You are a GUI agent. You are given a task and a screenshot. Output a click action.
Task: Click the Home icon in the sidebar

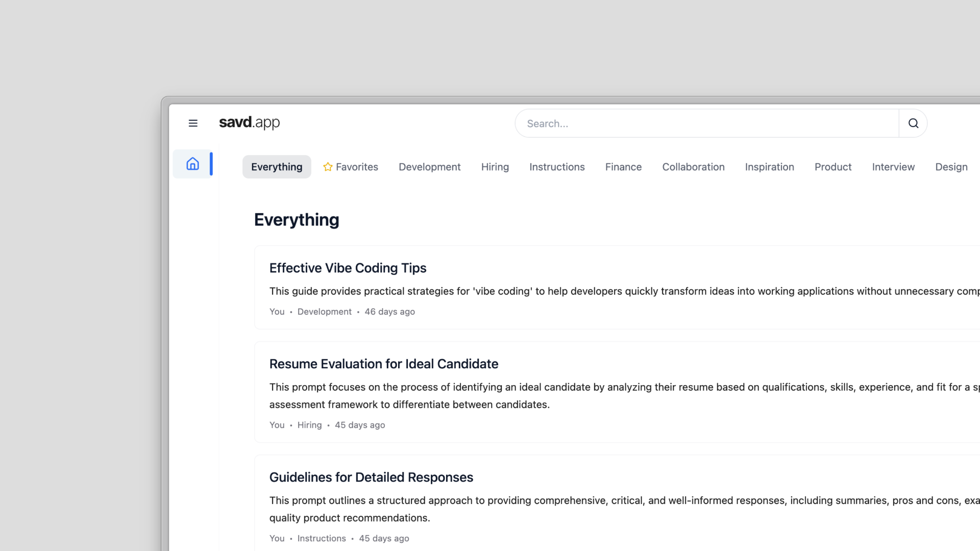192,163
